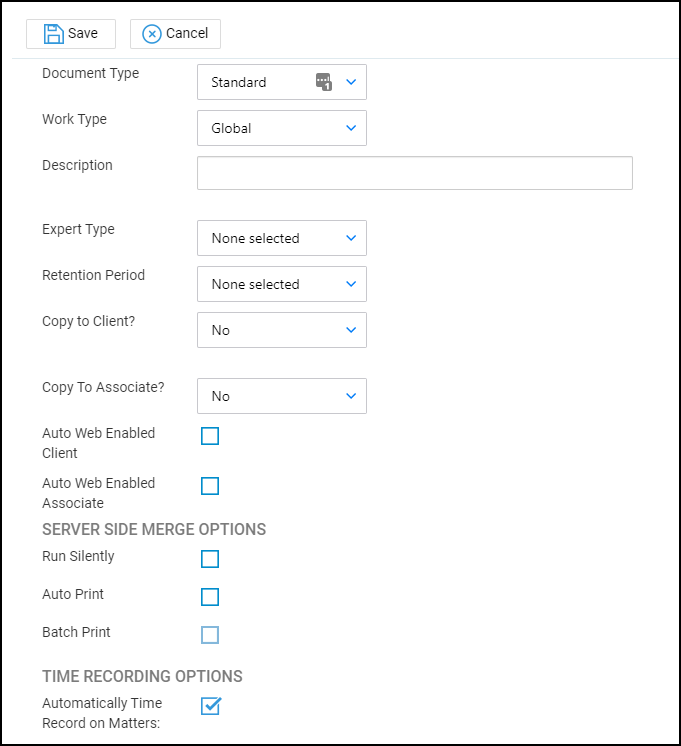Click the badge icon in Document Type field
The height and width of the screenshot is (746, 681).
point(323,82)
